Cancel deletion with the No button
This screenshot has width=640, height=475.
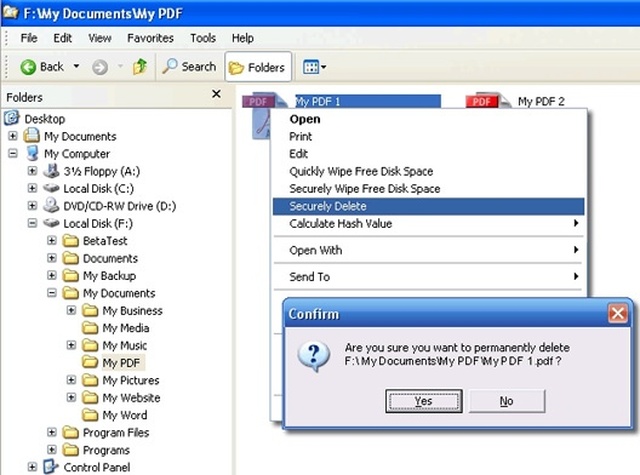point(507,401)
